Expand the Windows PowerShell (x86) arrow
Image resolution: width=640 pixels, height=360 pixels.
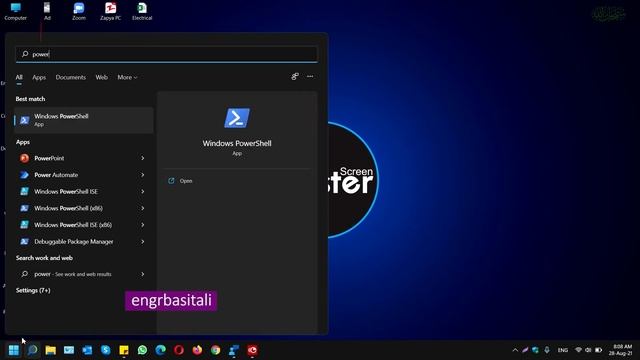point(142,208)
